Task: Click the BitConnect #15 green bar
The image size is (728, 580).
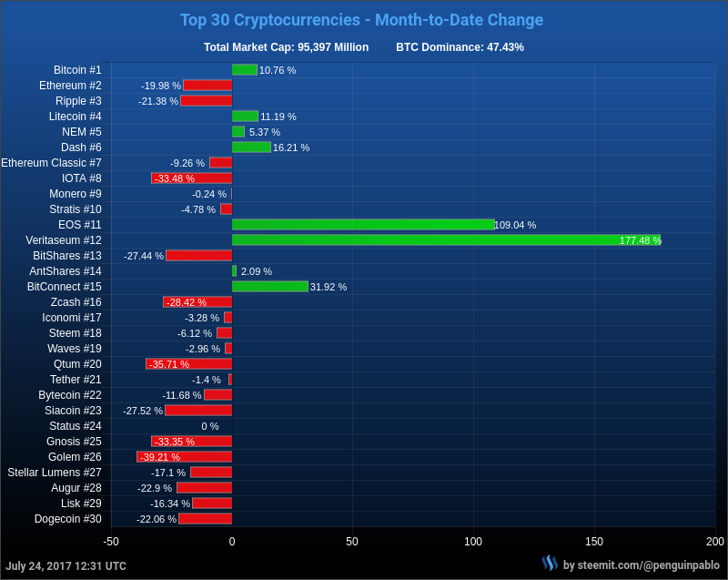Action: coord(270,287)
